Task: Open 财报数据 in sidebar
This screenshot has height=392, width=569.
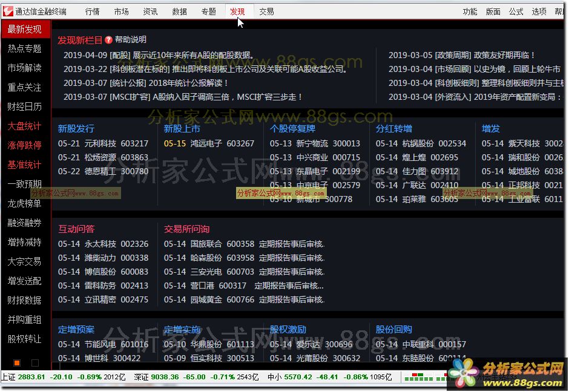Action: [x=25, y=300]
